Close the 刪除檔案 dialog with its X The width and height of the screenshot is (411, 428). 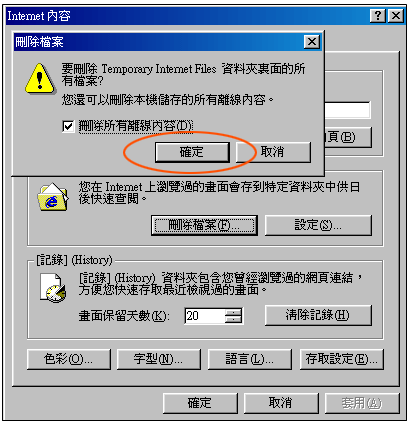(312, 42)
